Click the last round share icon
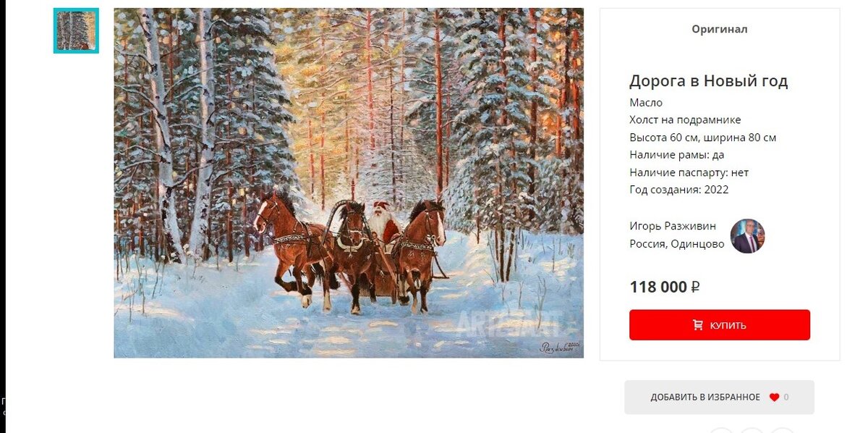 click(x=782, y=430)
